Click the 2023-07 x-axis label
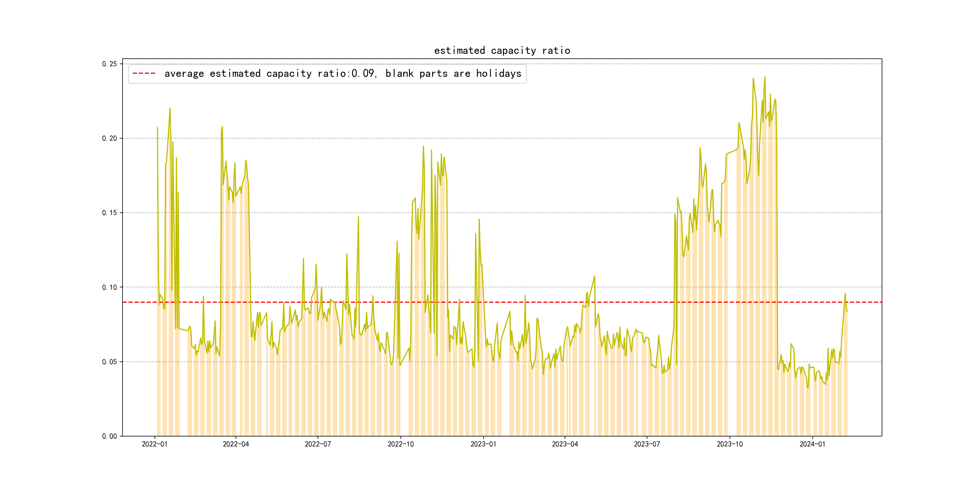Viewport: 980px width, 490px height. pos(647,444)
